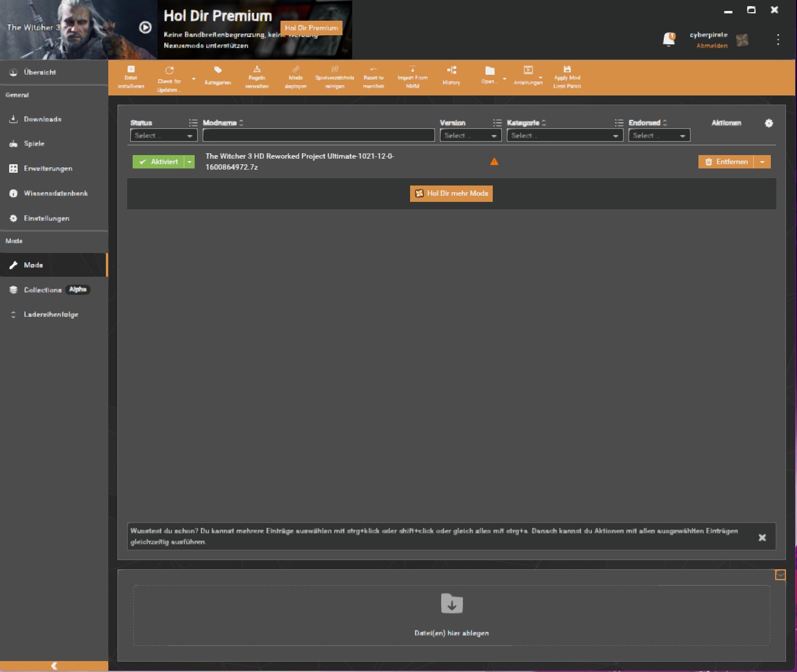Screen dimensions: 797x672
Task: Toggle the Status column list filter icon
Action: coord(193,122)
